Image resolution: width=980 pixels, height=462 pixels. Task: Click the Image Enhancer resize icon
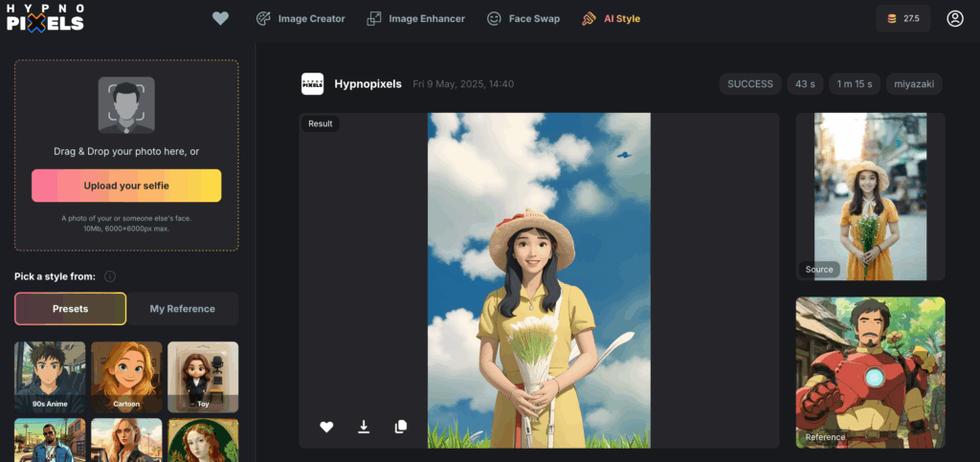[x=374, y=19]
